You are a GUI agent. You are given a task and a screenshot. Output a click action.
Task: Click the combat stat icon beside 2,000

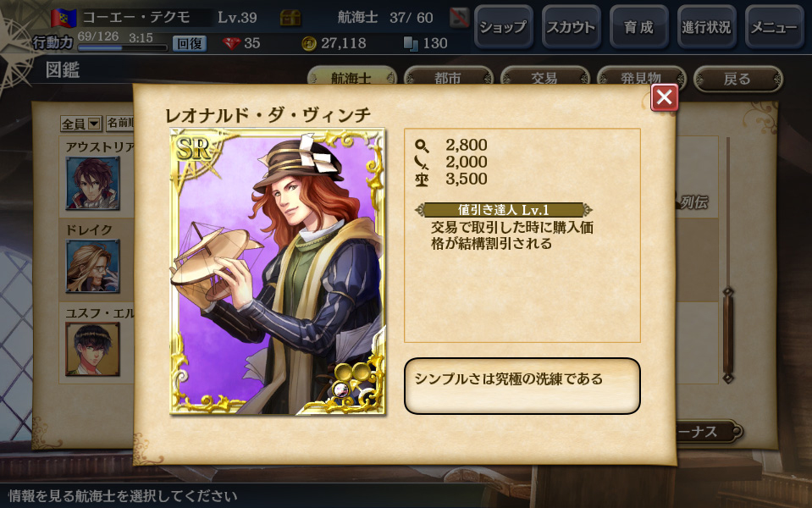coord(422,163)
